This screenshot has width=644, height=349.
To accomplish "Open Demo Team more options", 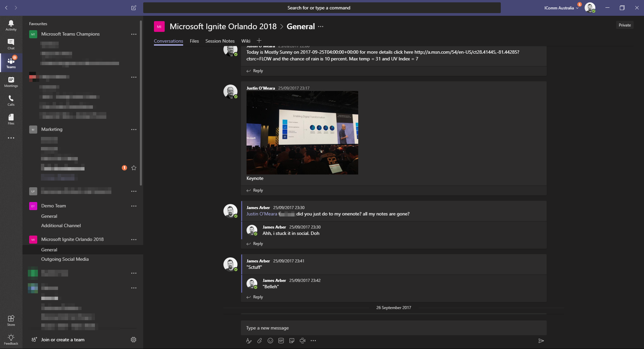I will (134, 206).
